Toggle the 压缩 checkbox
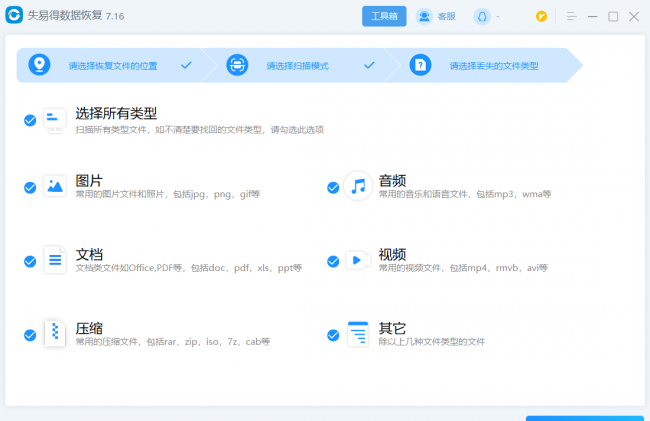Viewport: 650px width, 421px height. (30, 335)
